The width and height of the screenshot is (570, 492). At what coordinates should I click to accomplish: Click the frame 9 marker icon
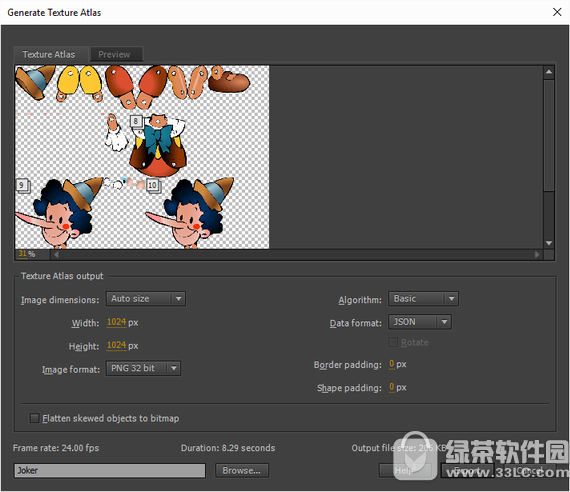[23, 185]
